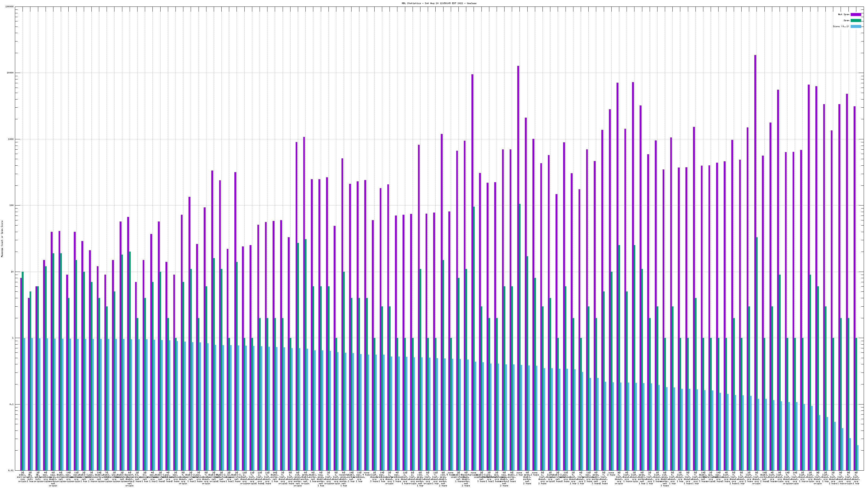Click the shortest blue Score bar at far right
The height and width of the screenshot is (488, 868).
click(858, 458)
